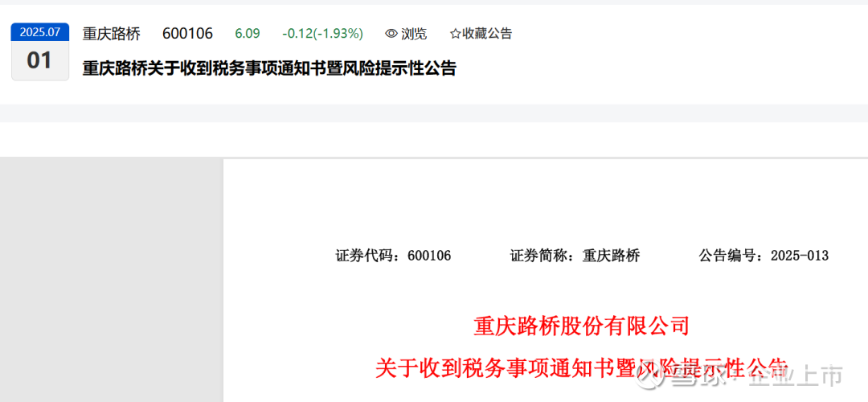Select stock code 600106 in header

point(187,34)
